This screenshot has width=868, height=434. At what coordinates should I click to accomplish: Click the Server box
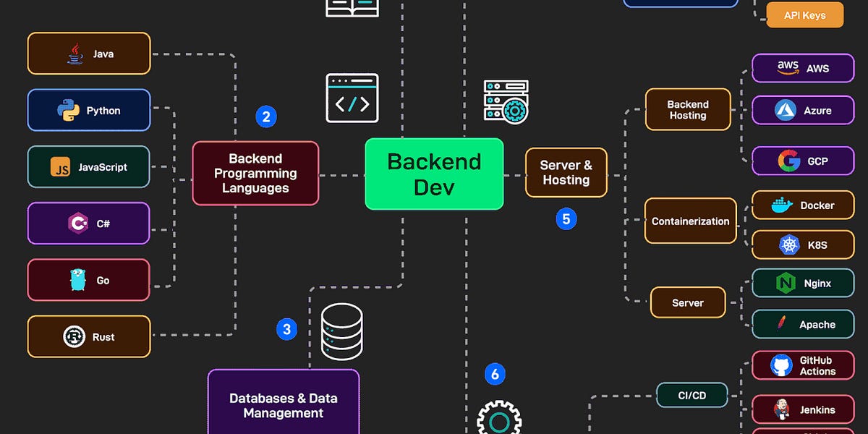(688, 302)
